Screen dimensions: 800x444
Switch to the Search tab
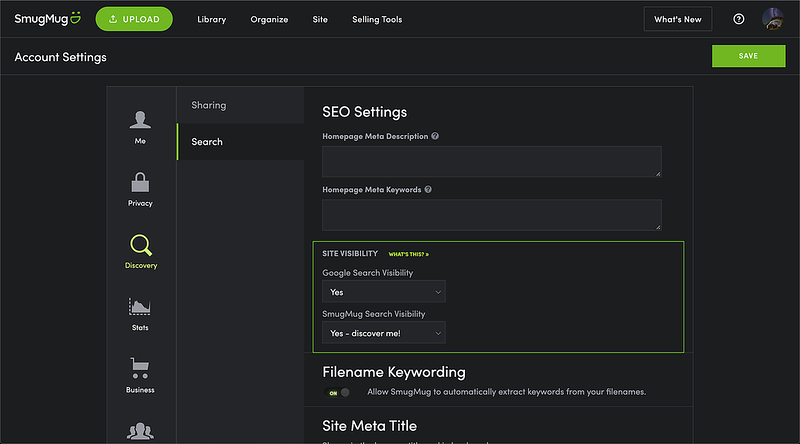[x=240, y=142]
